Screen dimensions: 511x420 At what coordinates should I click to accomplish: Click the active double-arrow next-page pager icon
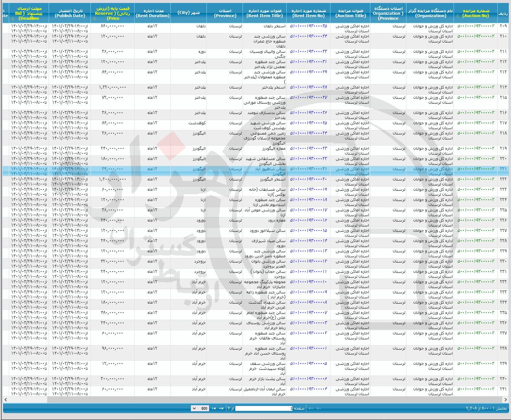point(221,408)
